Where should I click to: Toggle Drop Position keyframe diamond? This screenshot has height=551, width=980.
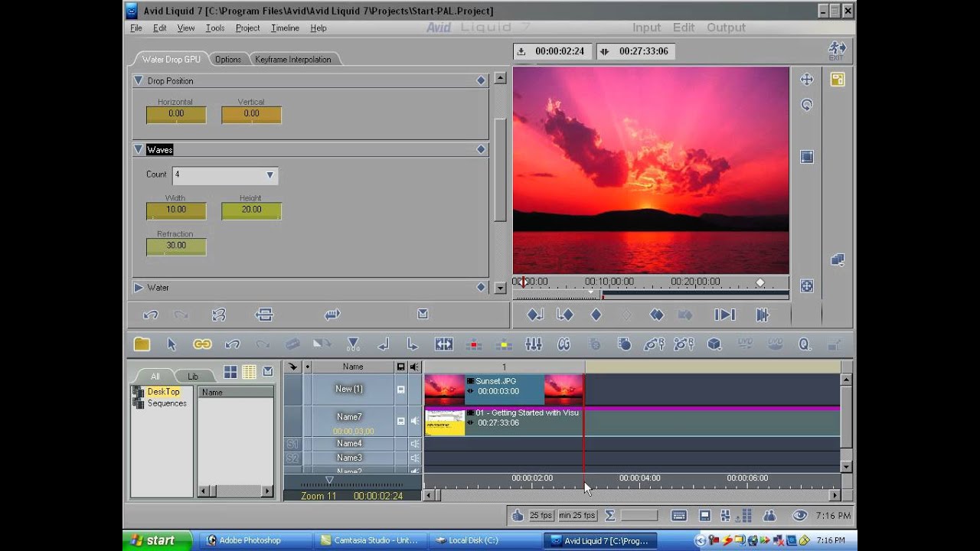tap(481, 80)
